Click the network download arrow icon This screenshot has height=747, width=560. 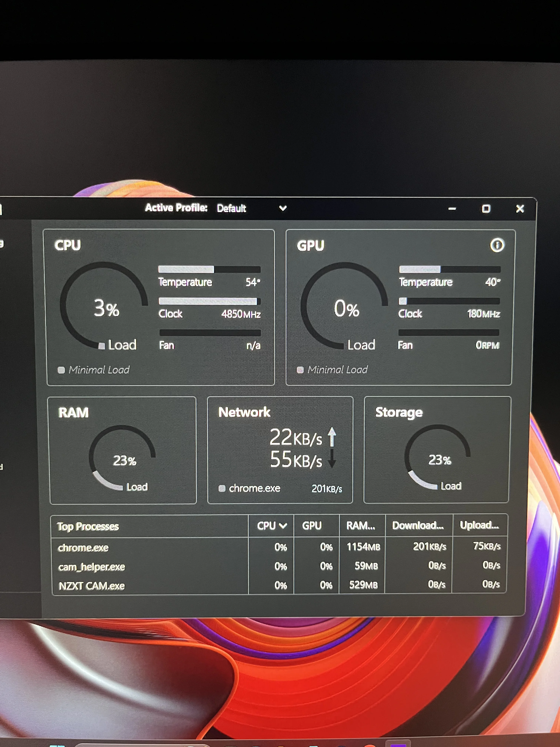332,459
